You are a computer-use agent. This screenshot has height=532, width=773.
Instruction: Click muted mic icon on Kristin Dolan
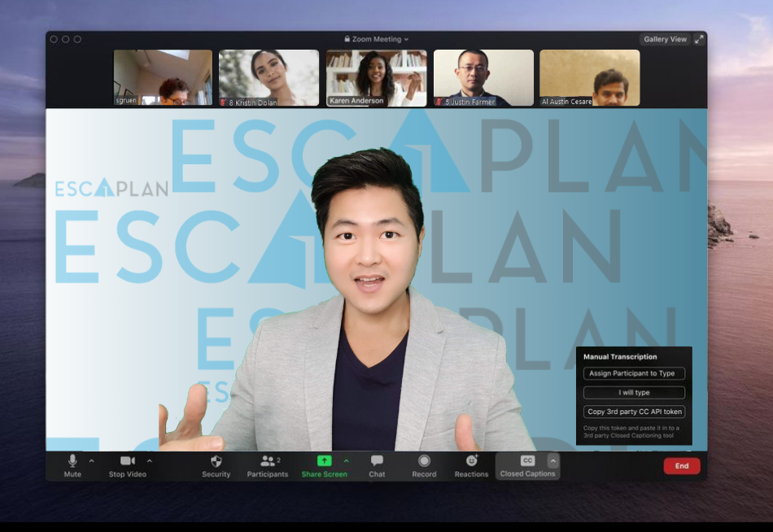tap(223, 102)
